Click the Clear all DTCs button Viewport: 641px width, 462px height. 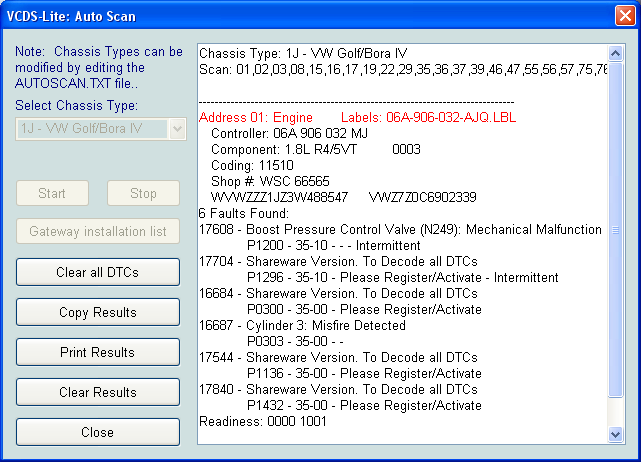point(98,272)
